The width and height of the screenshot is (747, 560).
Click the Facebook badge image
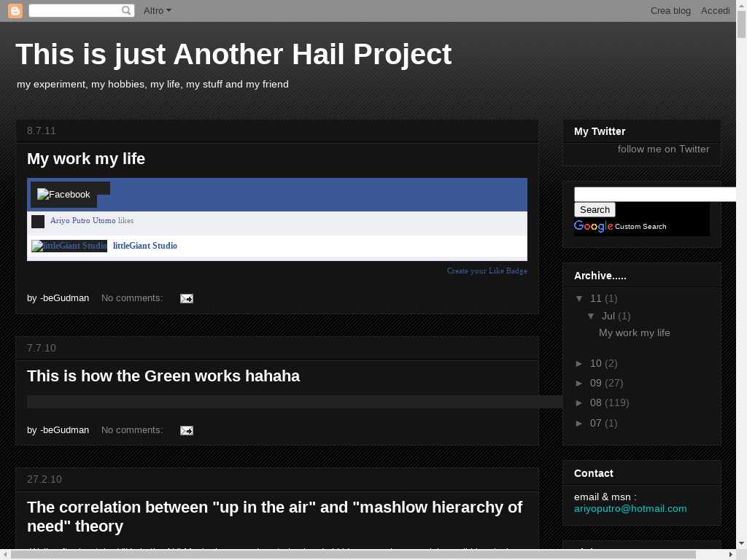coord(63,195)
